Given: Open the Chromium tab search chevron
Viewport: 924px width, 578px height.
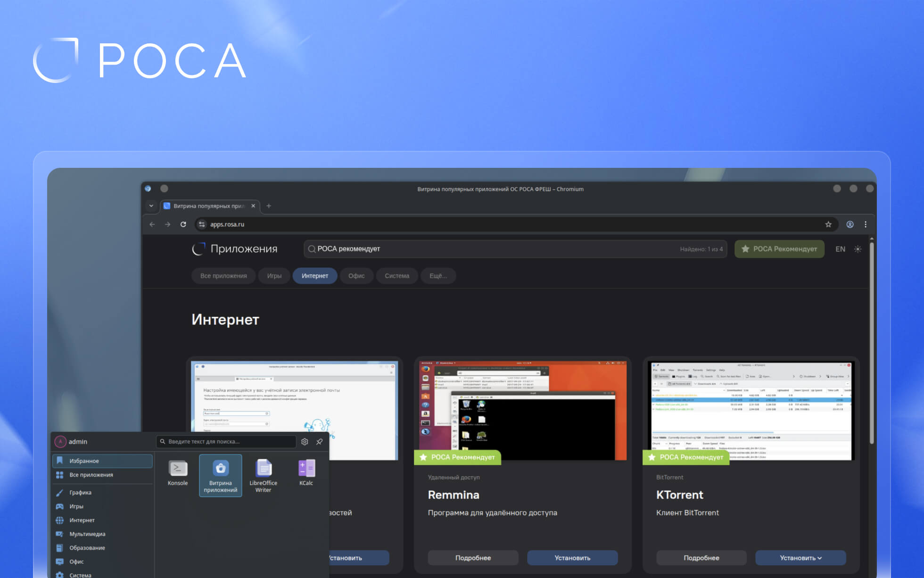Looking at the screenshot, I should click(151, 206).
